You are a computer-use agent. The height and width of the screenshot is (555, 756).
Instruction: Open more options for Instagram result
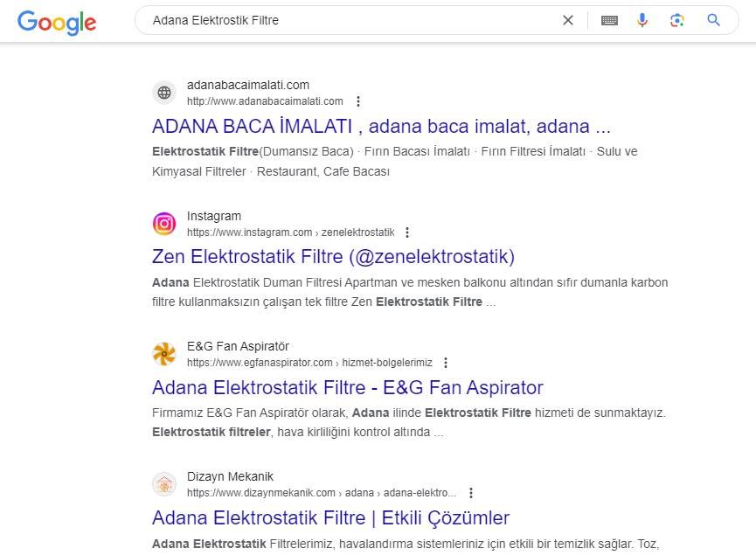pos(407,232)
